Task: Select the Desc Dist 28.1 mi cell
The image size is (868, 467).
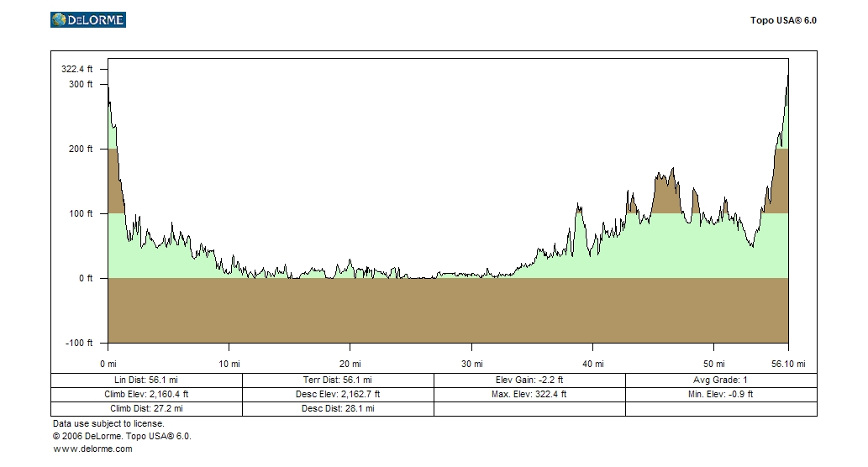Action: point(338,408)
